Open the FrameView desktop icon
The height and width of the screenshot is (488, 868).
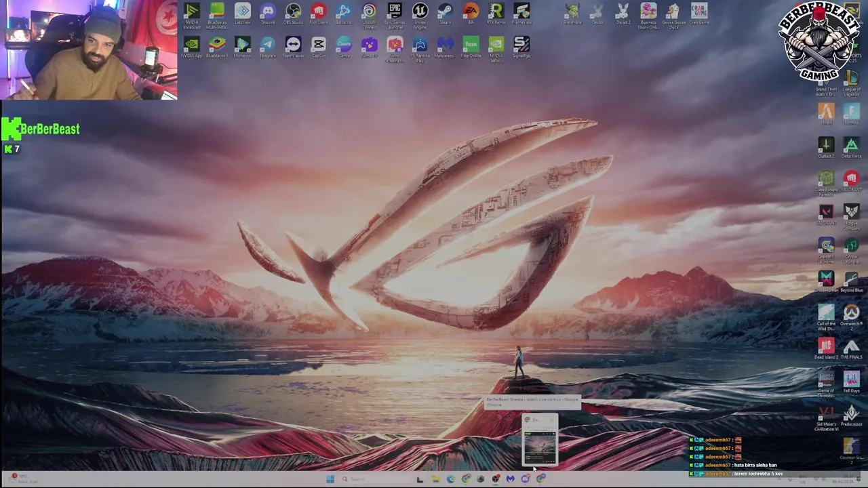click(x=521, y=14)
